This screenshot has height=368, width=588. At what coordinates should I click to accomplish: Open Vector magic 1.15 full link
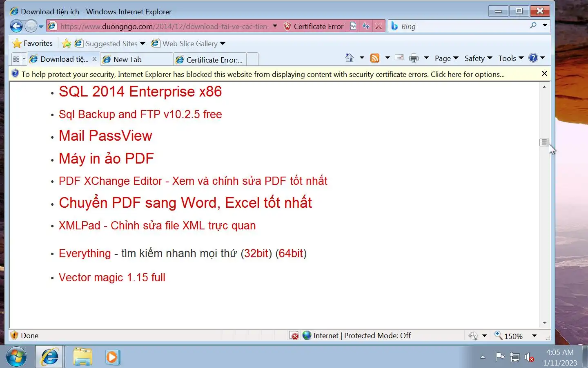tap(112, 278)
